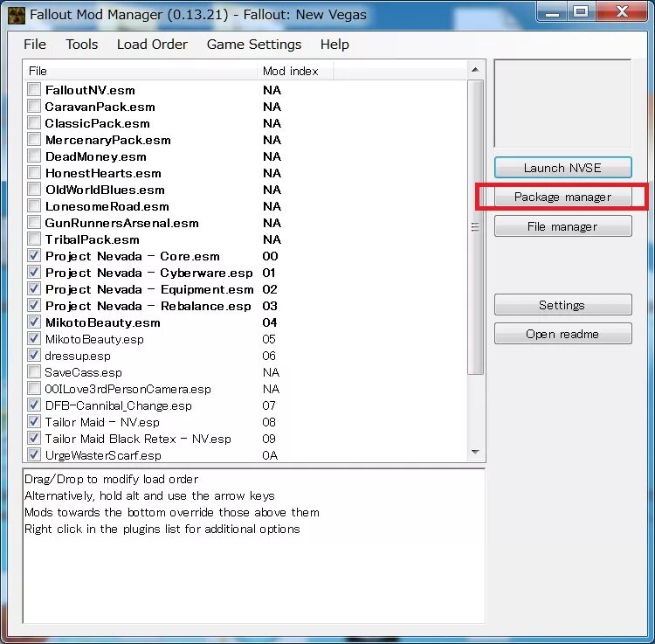Open the Package manager
Viewport: 655px width, 644px height.
coord(562,197)
